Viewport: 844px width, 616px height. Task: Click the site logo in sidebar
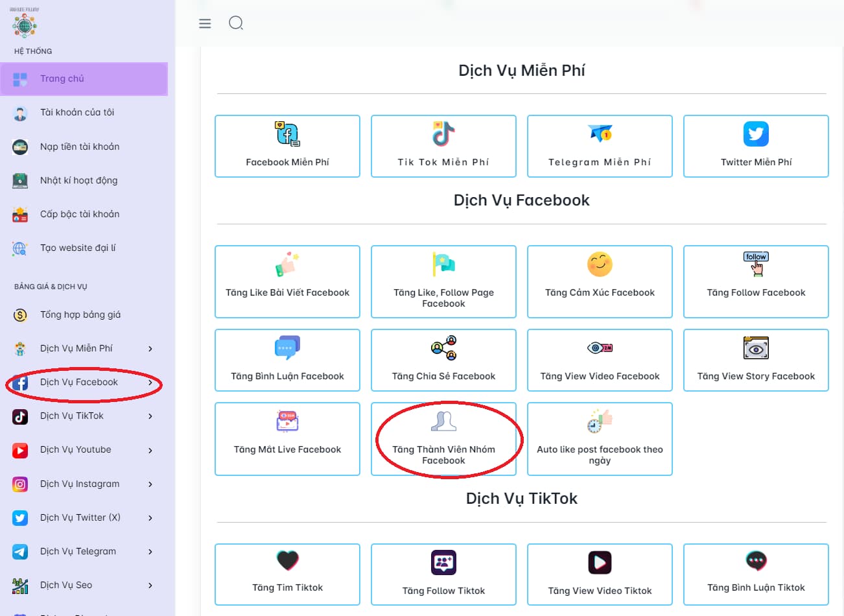[x=25, y=23]
